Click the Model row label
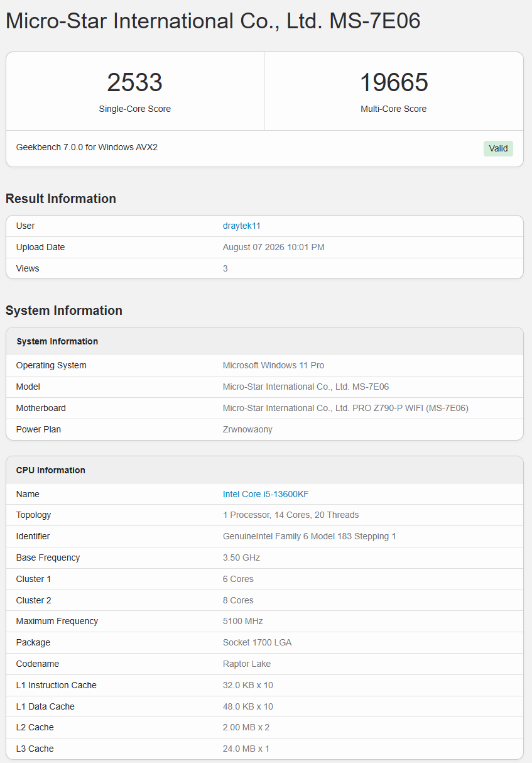The width and height of the screenshot is (532, 763). 28,387
